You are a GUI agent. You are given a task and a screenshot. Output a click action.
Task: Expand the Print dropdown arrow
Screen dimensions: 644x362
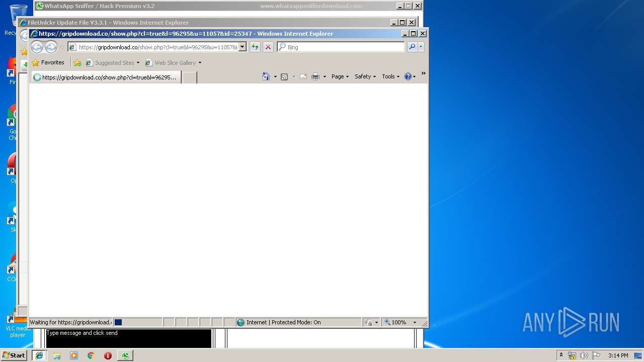pos(325,76)
